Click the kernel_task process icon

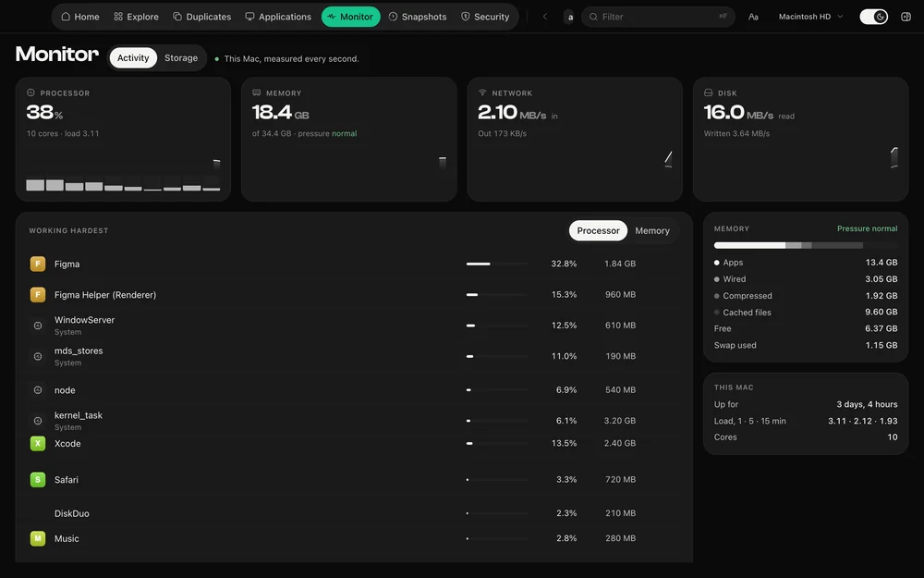pyautogui.click(x=38, y=421)
